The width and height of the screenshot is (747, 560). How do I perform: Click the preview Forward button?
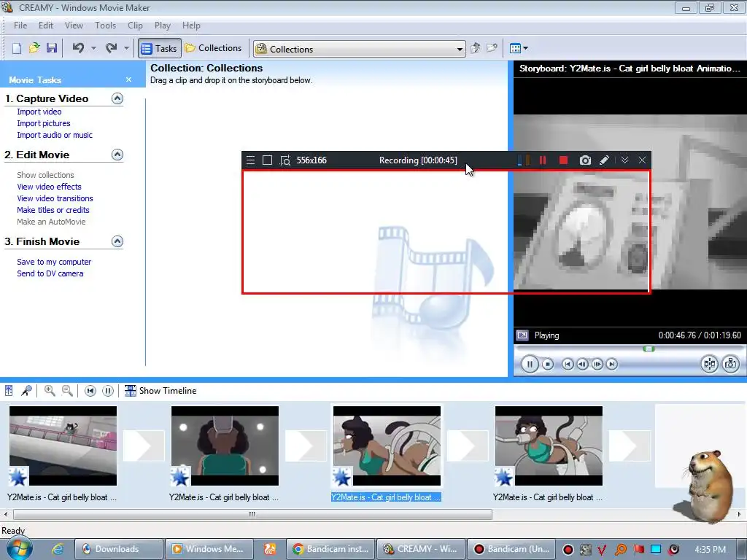tap(612, 365)
